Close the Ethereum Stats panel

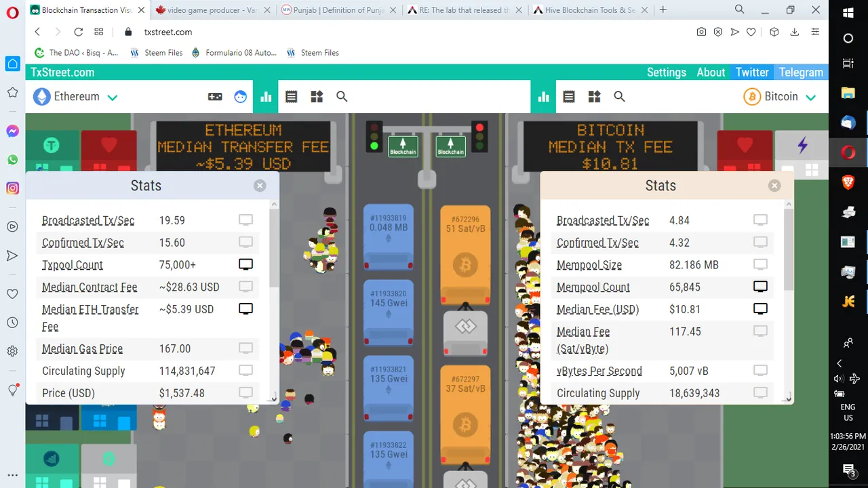(260, 186)
